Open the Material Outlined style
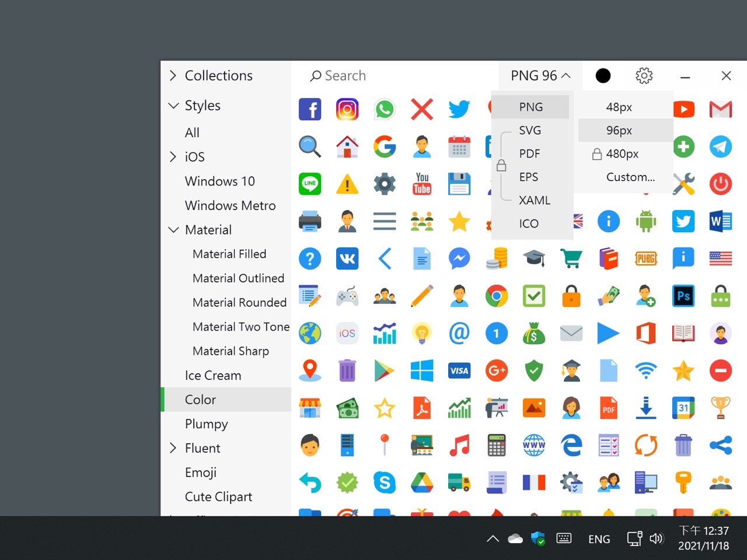The height and width of the screenshot is (560, 747). [x=226, y=278]
